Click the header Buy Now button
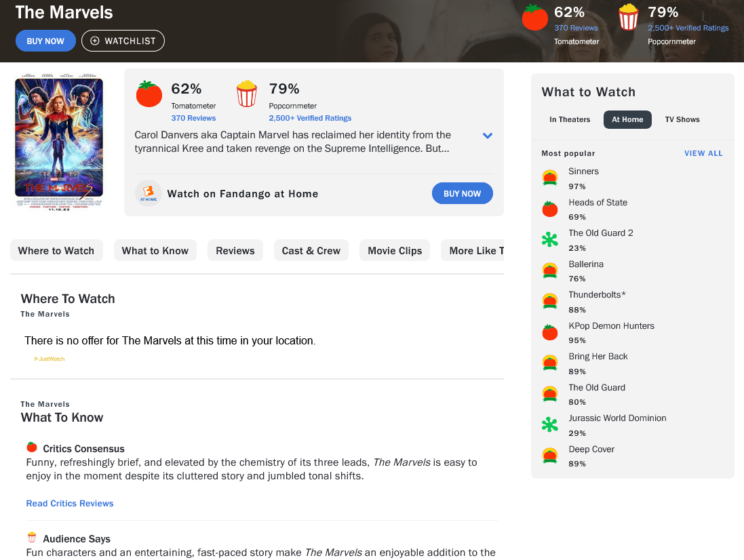Screen dimensions: 744x560 (45, 41)
